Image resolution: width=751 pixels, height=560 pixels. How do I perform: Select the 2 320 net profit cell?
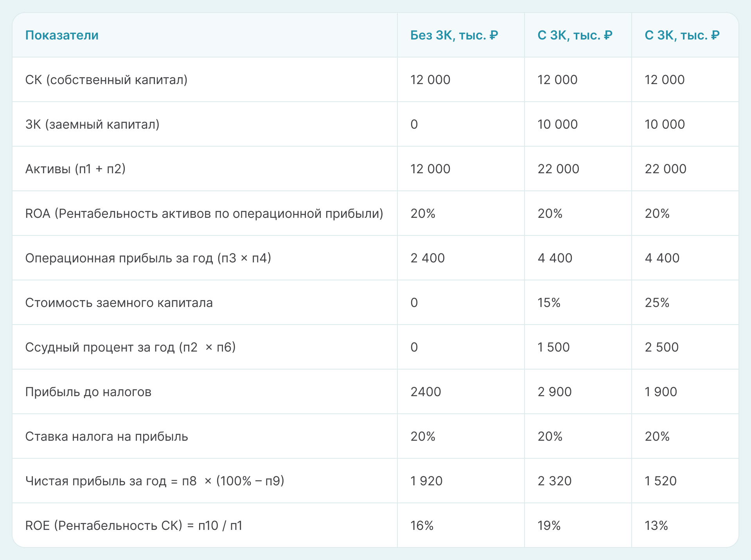[x=554, y=481]
